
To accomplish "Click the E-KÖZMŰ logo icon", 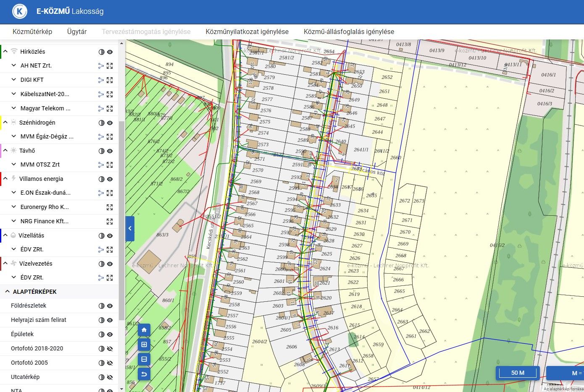I will tap(19, 11).
